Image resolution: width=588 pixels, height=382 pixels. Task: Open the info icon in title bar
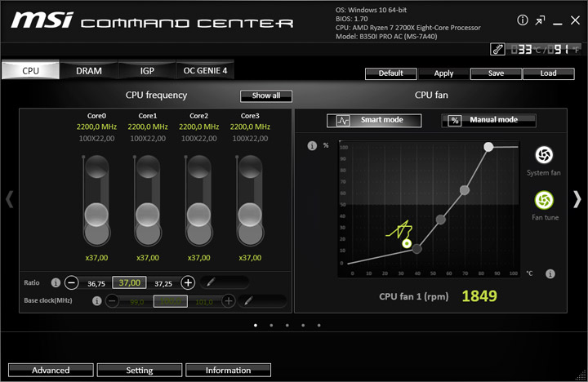[x=523, y=20]
